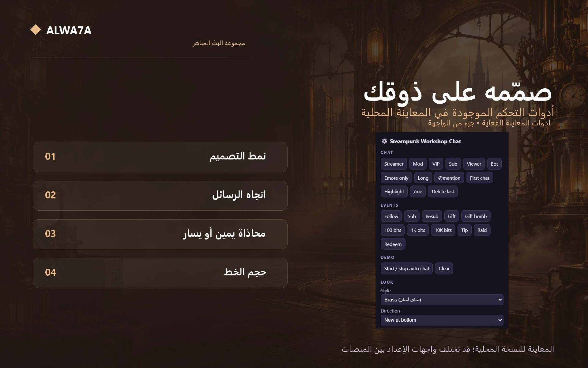Select card 02 اتجاه الرسائل

point(160,196)
